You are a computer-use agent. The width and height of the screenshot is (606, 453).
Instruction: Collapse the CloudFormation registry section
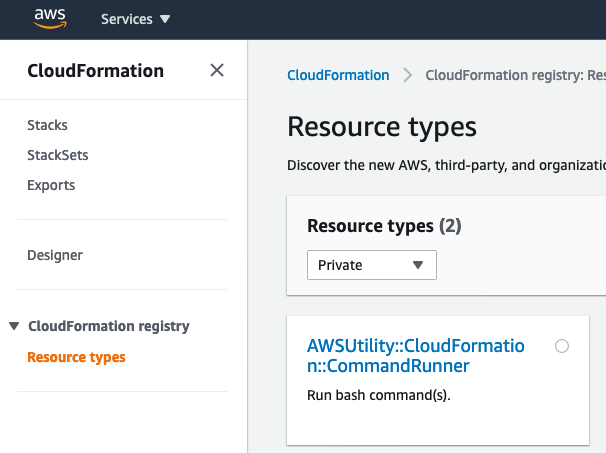(14, 326)
